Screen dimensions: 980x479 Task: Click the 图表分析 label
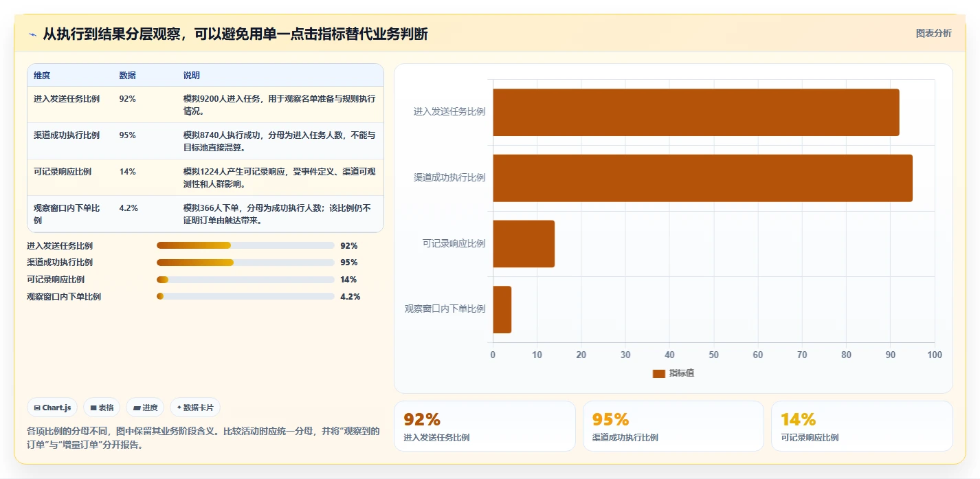(x=933, y=33)
